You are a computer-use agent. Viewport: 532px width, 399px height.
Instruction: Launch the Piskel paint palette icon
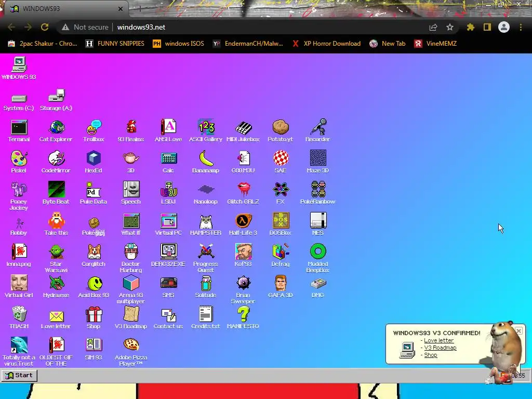[19, 162]
